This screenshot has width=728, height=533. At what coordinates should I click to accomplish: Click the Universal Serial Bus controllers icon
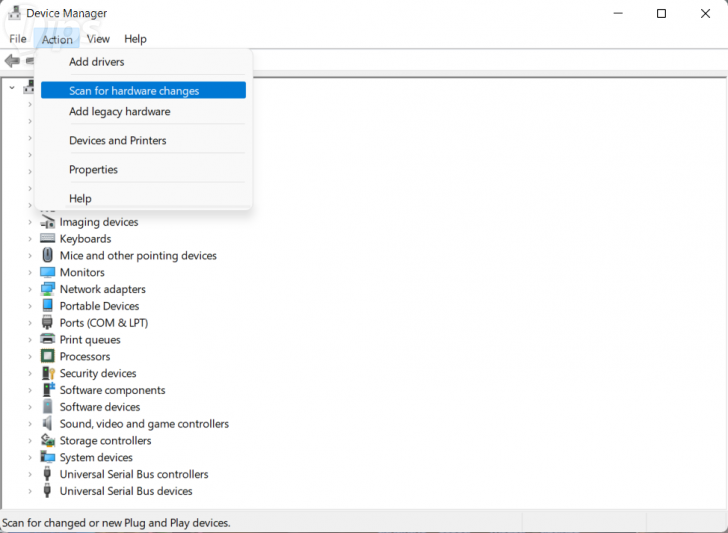point(47,474)
